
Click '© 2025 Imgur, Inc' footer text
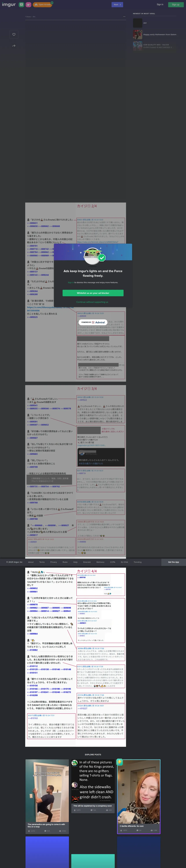(14, 562)
